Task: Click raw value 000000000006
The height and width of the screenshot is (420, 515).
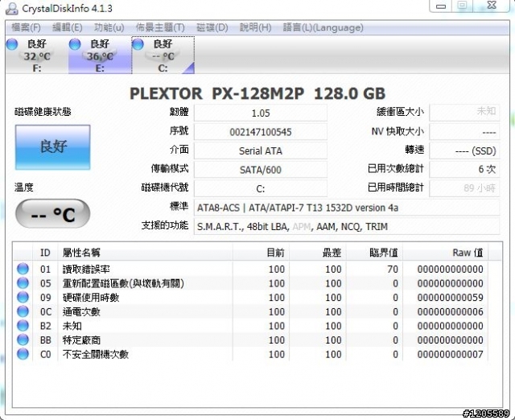Action: pyautogui.click(x=451, y=311)
